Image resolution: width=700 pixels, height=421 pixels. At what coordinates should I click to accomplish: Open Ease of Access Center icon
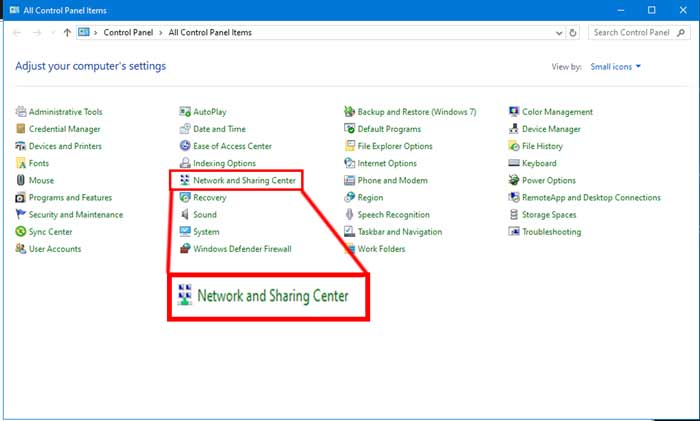tap(185, 146)
